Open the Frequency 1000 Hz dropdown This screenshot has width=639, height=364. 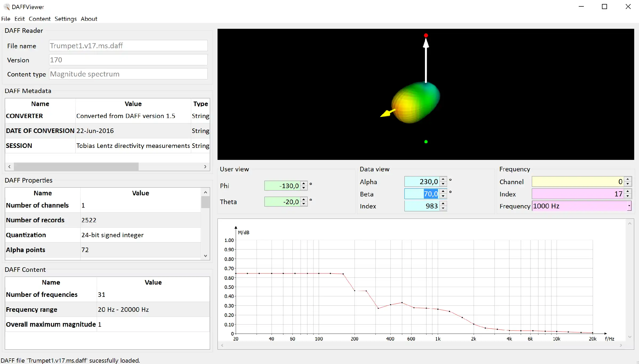(x=629, y=206)
